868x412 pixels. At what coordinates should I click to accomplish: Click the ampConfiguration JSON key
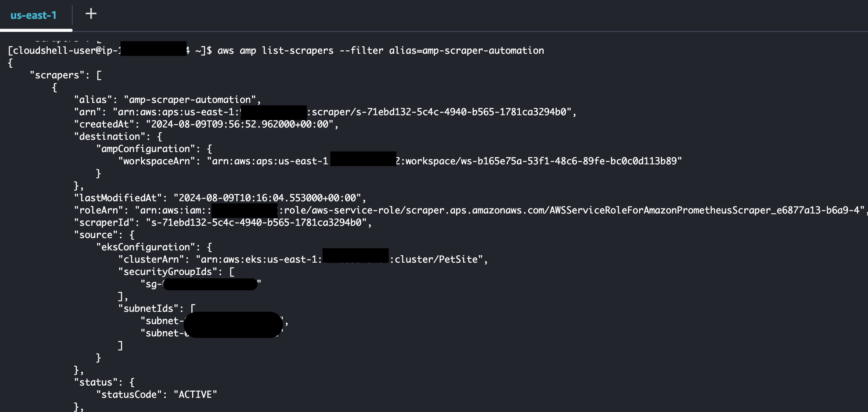tap(147, 149)
